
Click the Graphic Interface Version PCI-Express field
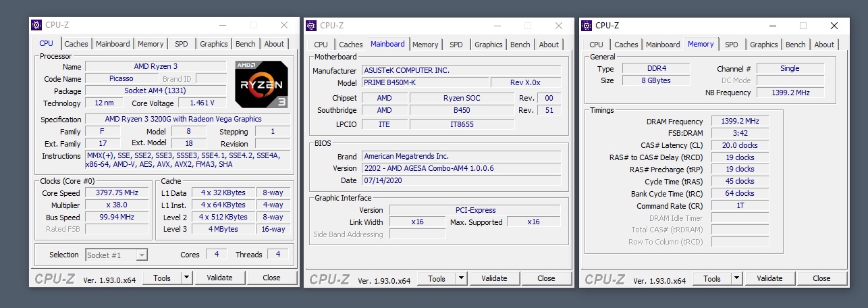tap(474, 210)
